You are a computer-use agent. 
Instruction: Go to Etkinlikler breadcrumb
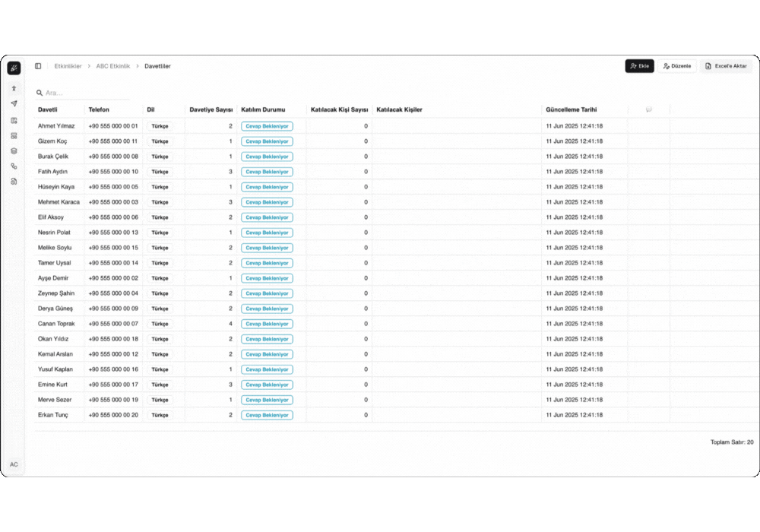click(x=68, y=66)
